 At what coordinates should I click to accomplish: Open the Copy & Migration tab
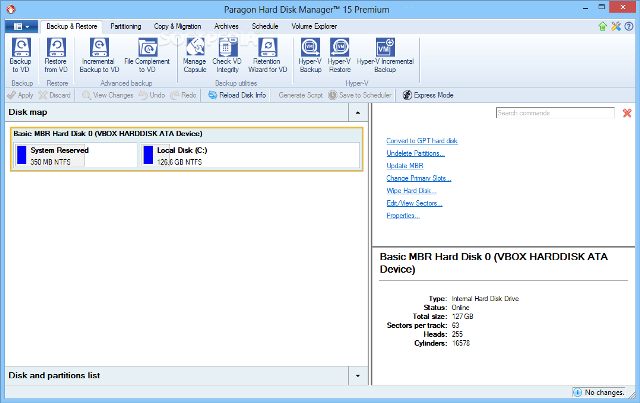(x=178, y=27)
